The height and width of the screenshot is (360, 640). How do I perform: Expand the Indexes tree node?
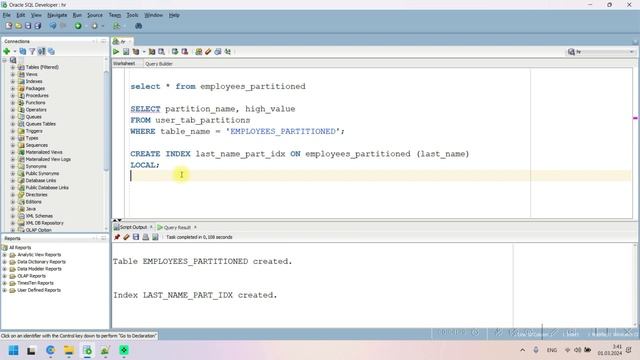click(13, 81)
